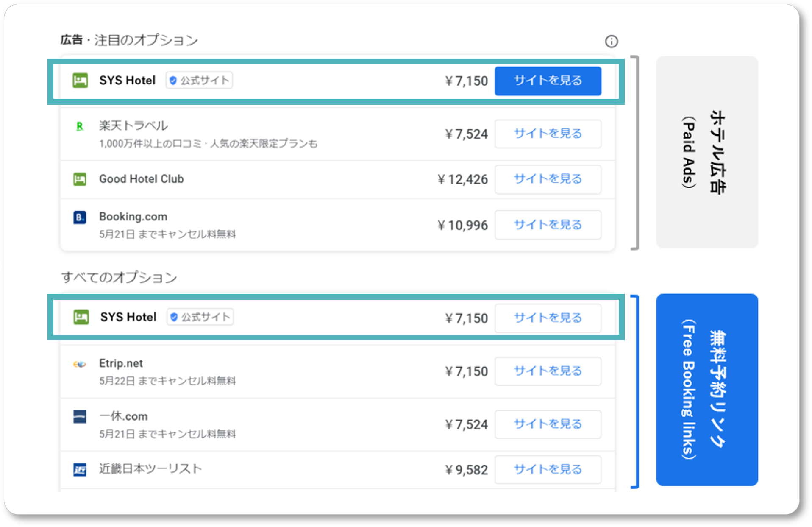Open the blue サイトを見る button for SYS Hotel ad

548,81
